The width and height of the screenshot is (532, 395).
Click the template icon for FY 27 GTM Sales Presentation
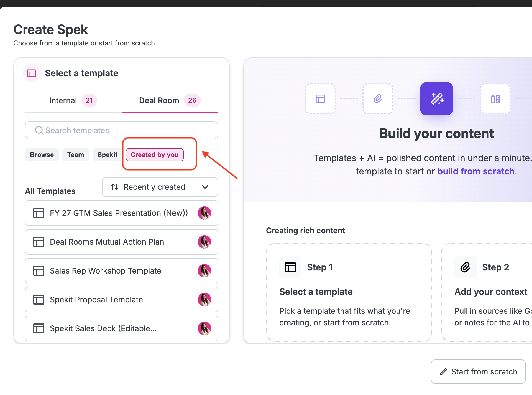coord(39,213)
